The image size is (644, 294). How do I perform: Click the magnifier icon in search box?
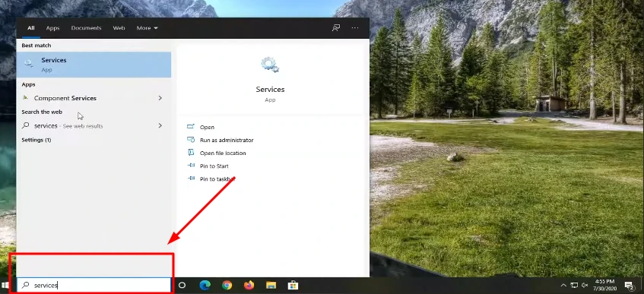point(25,285)
